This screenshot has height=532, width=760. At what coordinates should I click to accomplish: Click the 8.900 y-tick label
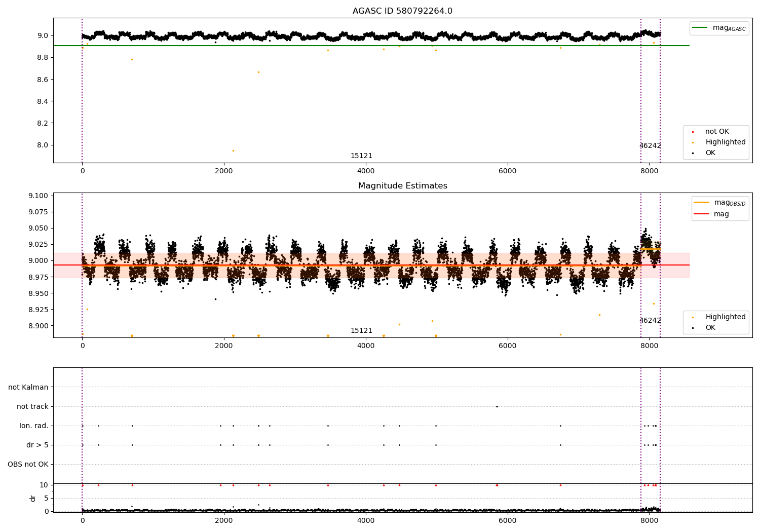point(39,326)
